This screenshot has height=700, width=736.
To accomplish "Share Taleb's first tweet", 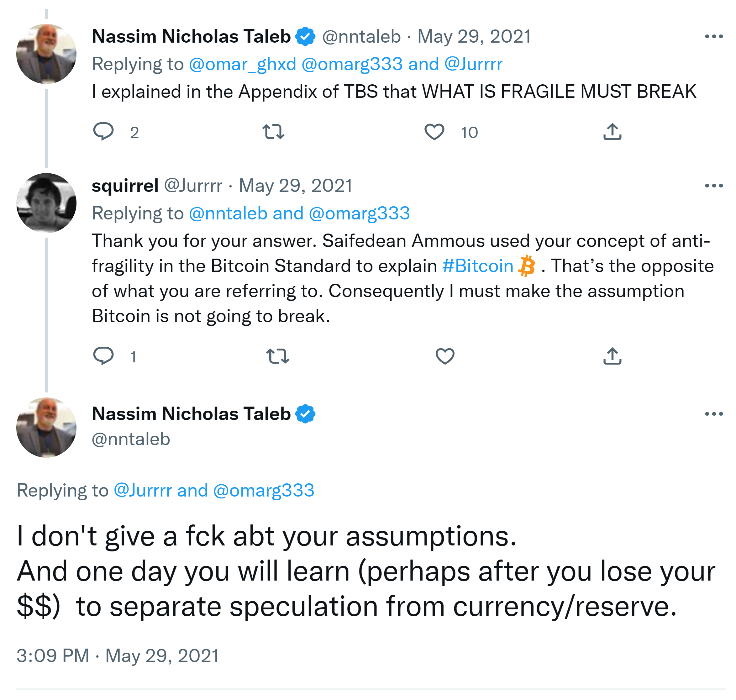I will 612,132.
